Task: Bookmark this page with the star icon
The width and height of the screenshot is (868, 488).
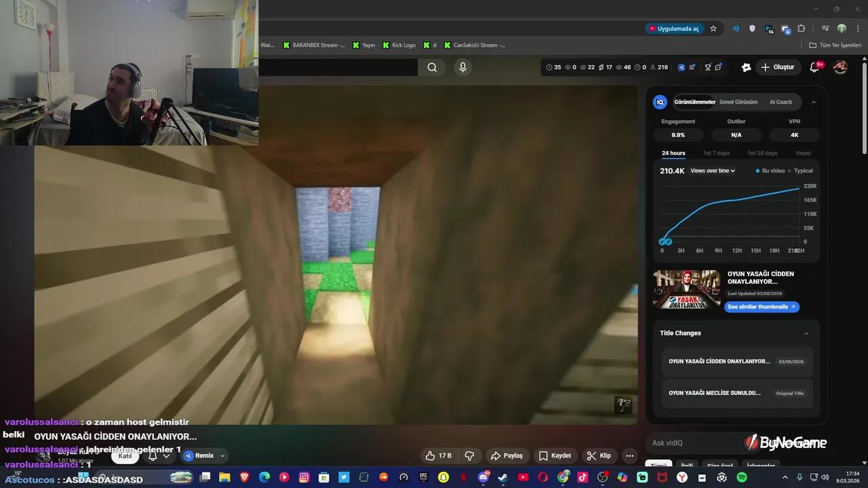Action: point(713,28)
